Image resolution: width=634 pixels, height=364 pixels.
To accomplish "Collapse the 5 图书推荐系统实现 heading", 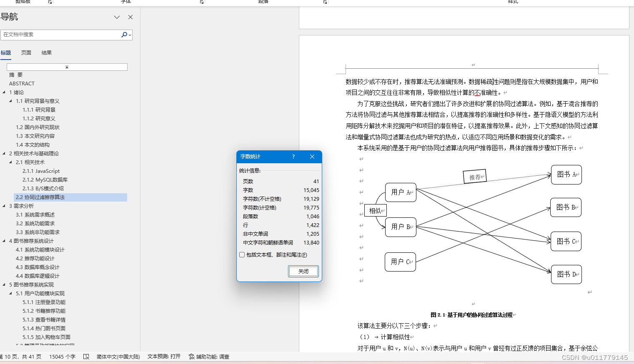I will point(4,285).
